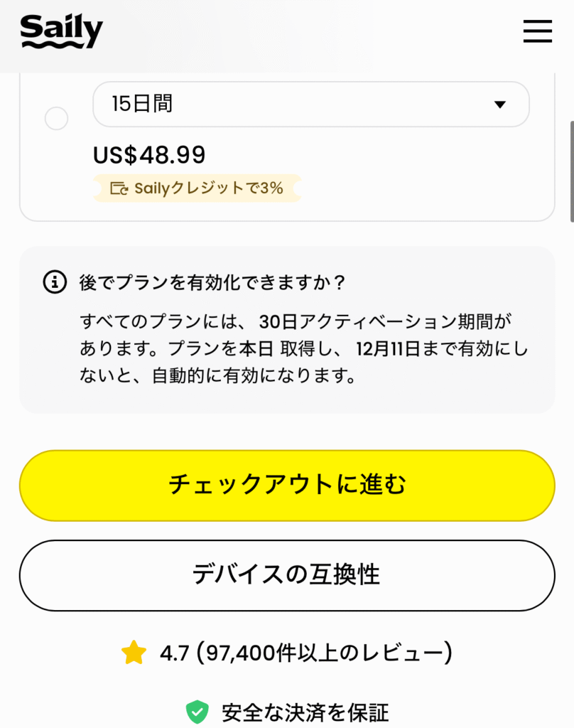The image size is (574, 728).
Task: Select the 15日間 plan radio button
Action: point(56,118)
